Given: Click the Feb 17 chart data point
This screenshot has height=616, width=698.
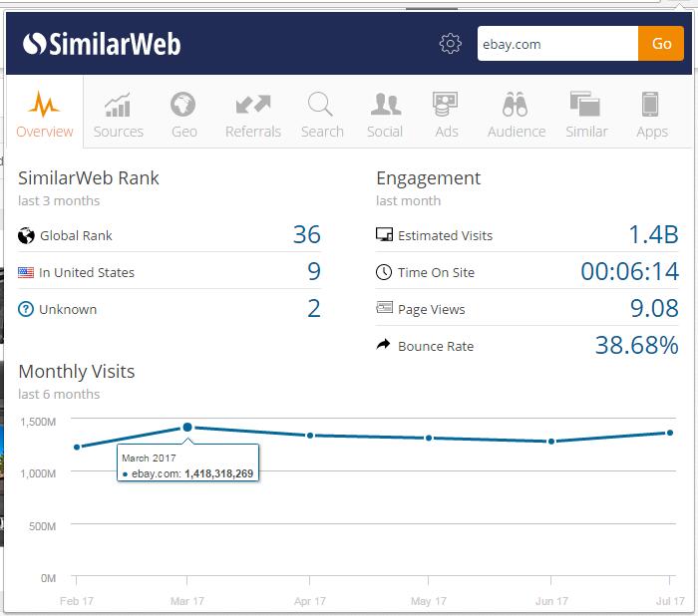Looking at the screenshot, I should tap(77, 447).
